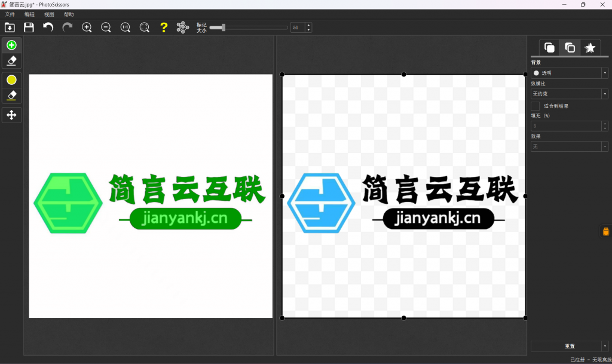Click the 纵横比 label in the right panel

point(538,84)
